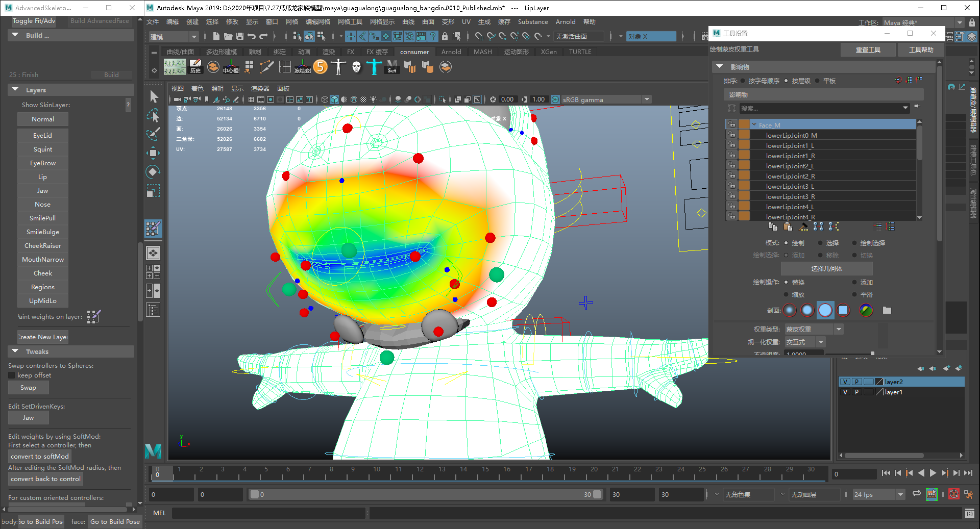Open the 变形 menu

448,22
